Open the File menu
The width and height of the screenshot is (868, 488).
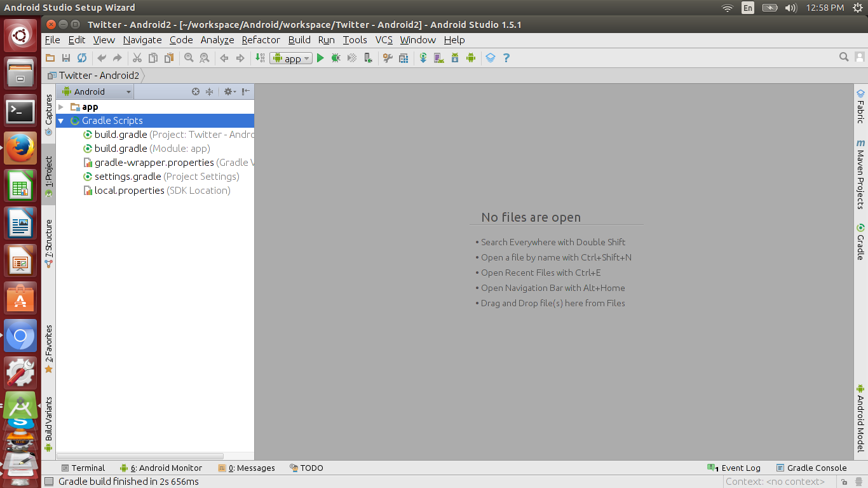(x=53, y=39)
